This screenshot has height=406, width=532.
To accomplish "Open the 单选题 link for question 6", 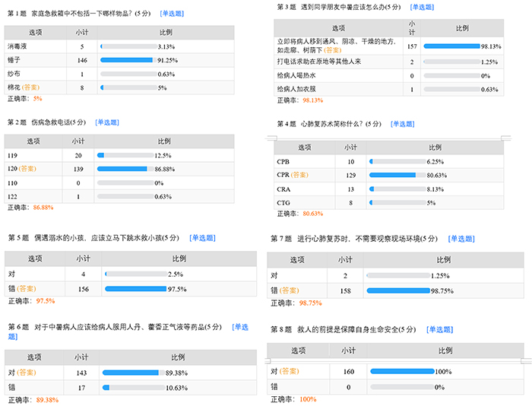I will pyautogui.click(x=240, y=327).
